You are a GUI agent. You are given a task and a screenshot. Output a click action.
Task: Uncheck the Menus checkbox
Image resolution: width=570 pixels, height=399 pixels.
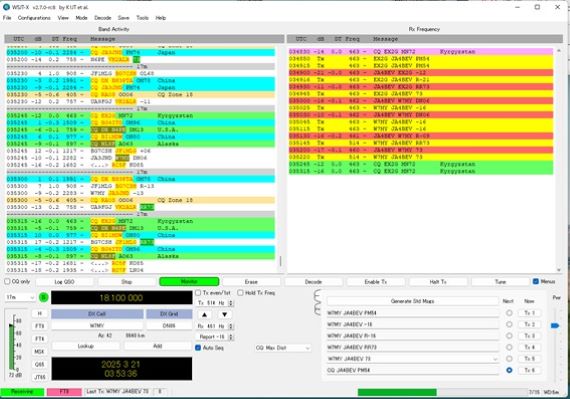[535, 281]
